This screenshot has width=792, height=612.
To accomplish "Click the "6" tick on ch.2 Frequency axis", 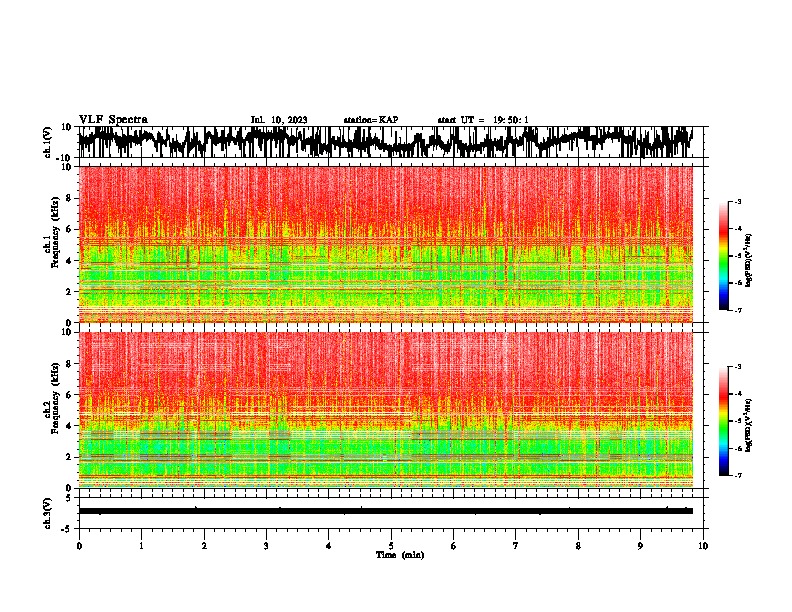I will pyautogui.click(x=70, y=394).
